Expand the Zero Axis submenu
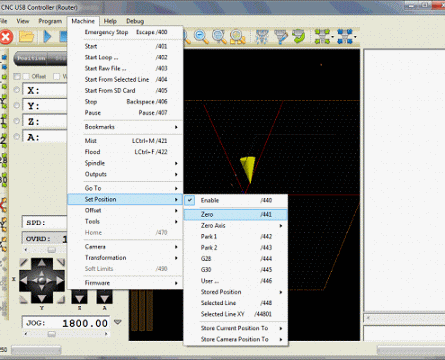The height and width of the screenshot is (360, 445). (236, 226)
